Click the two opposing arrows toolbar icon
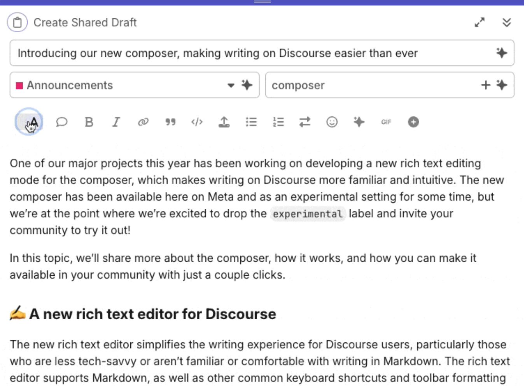The image size is (532, 392). (x=305, y=122)
